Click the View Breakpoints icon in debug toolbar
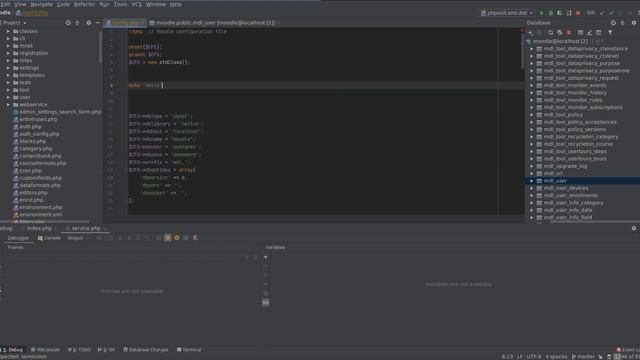640x360 pixels. tap(168, 238)
